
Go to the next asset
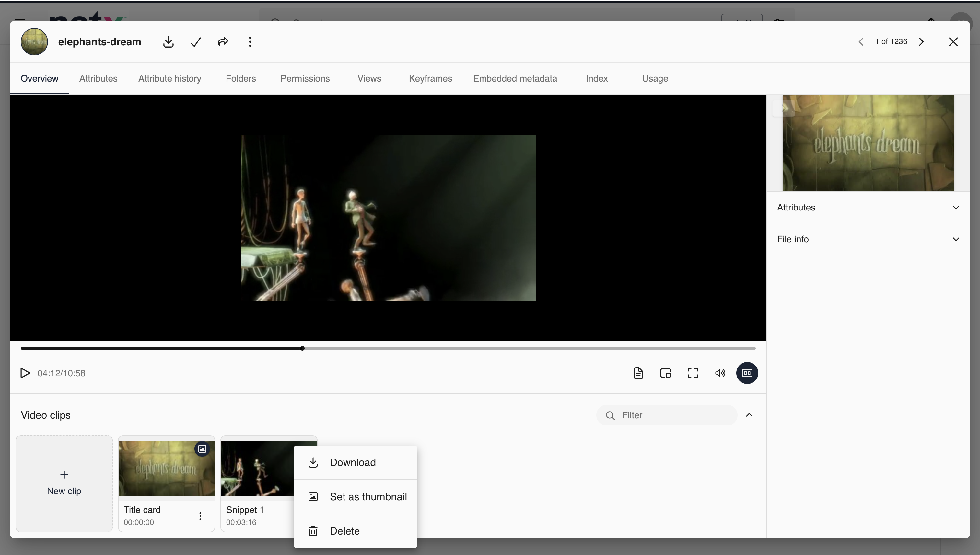point(921,41)
